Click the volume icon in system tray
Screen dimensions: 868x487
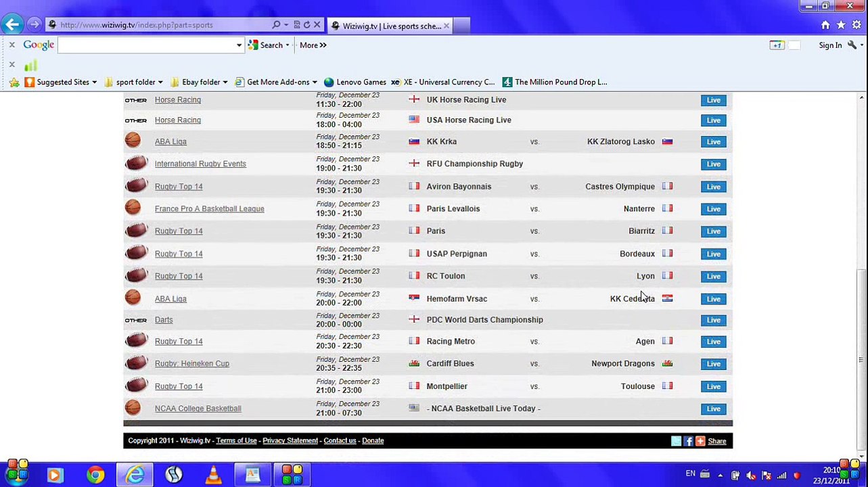[x=751, y=476]
